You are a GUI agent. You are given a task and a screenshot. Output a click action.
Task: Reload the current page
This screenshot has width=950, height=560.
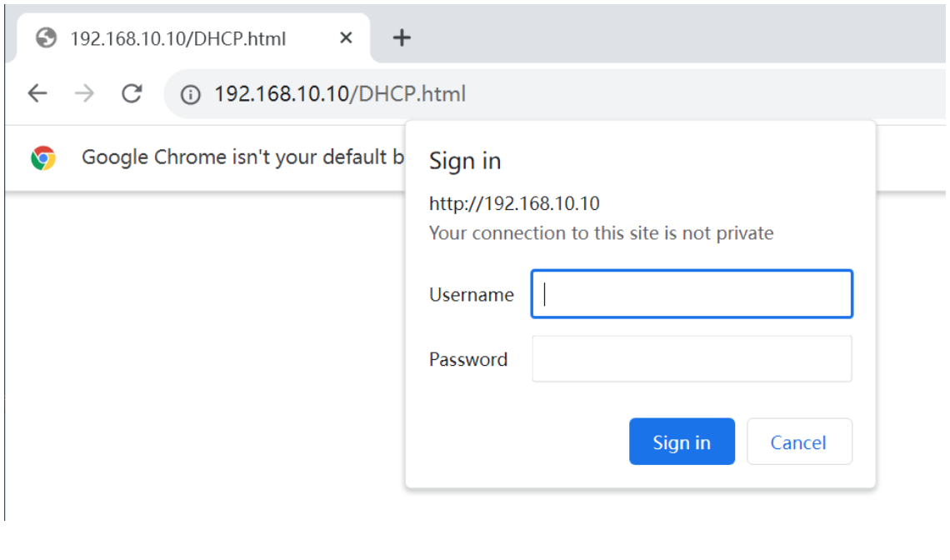[x=132, y=93]
